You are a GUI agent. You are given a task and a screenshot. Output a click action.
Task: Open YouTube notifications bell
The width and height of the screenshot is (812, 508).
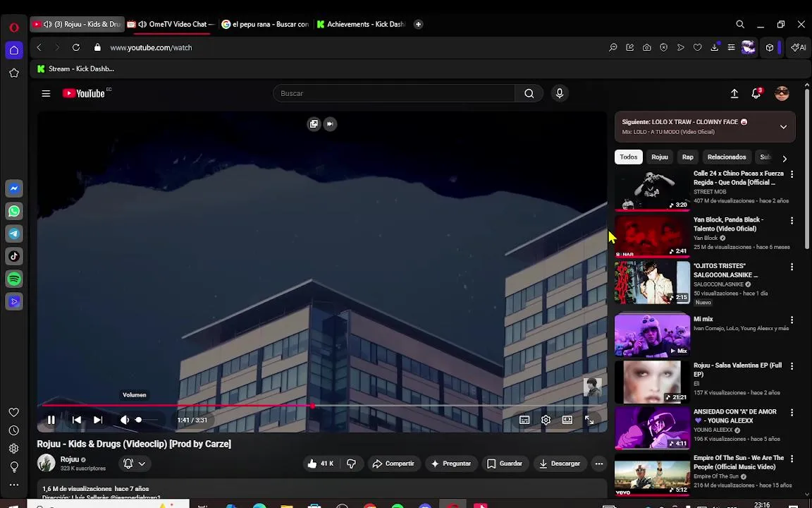756,93
